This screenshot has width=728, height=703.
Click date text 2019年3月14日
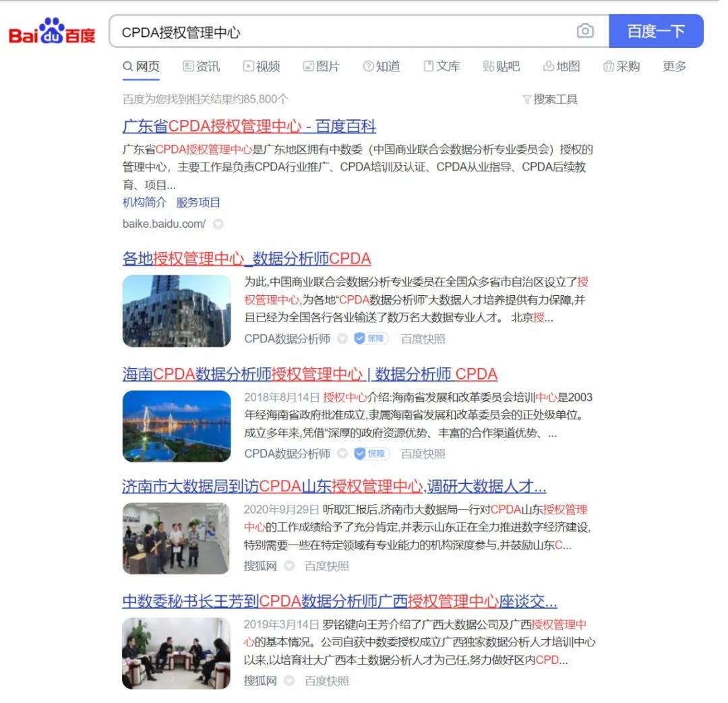coord(282,625)
